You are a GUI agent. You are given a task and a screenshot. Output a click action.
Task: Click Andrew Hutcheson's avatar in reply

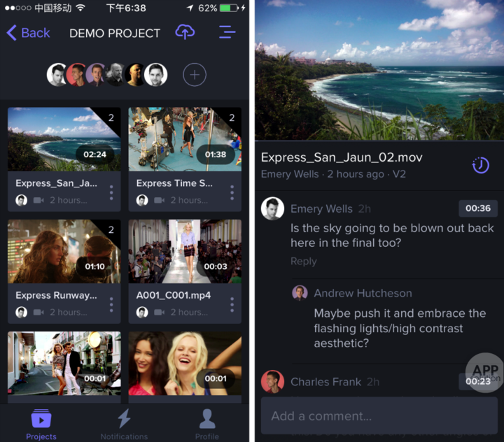coord(300,293)
